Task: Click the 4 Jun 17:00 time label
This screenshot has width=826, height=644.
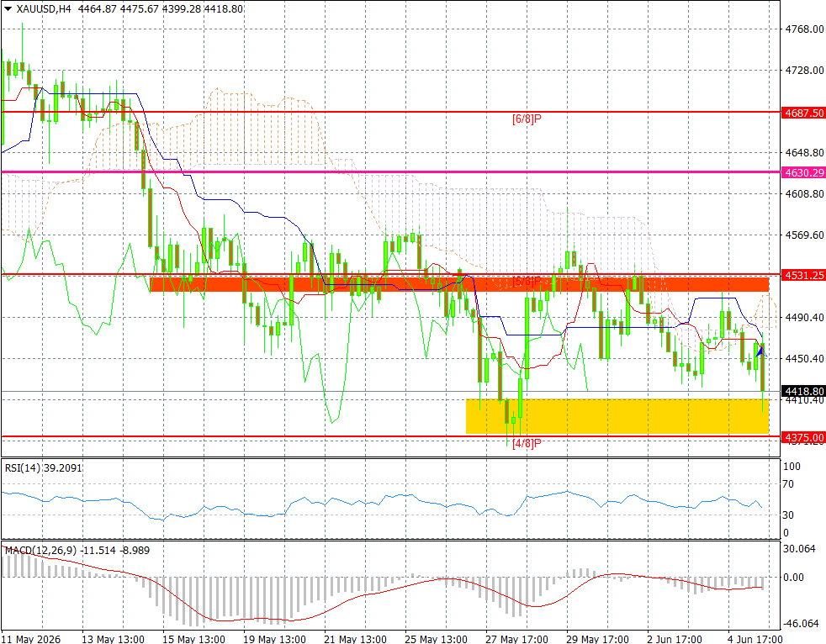Action: tap(755, 639)
